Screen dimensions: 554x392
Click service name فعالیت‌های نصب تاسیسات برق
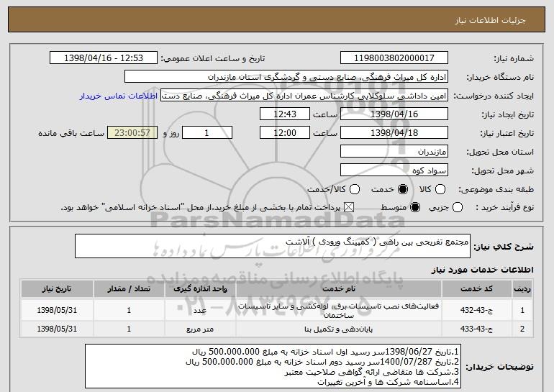(x=338, y=310)
